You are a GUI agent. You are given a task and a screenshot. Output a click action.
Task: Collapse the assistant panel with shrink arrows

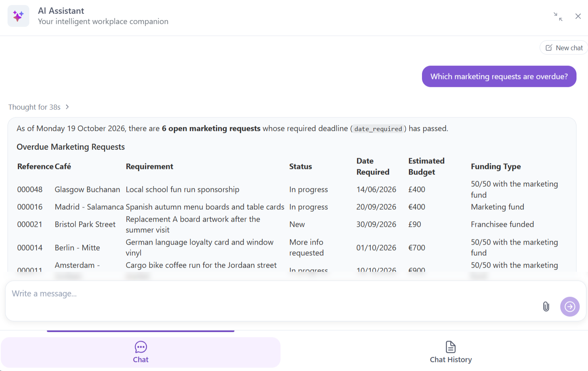558,16
